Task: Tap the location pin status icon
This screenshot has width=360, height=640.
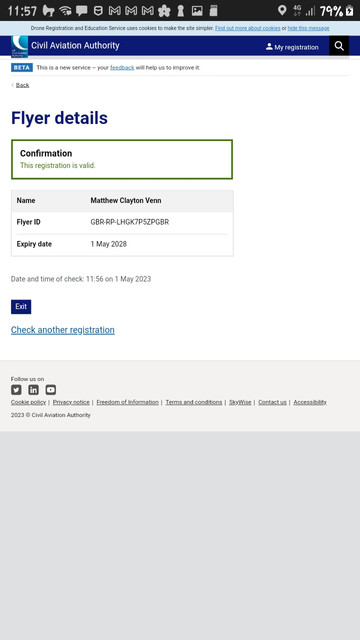Action: (282, 10)
